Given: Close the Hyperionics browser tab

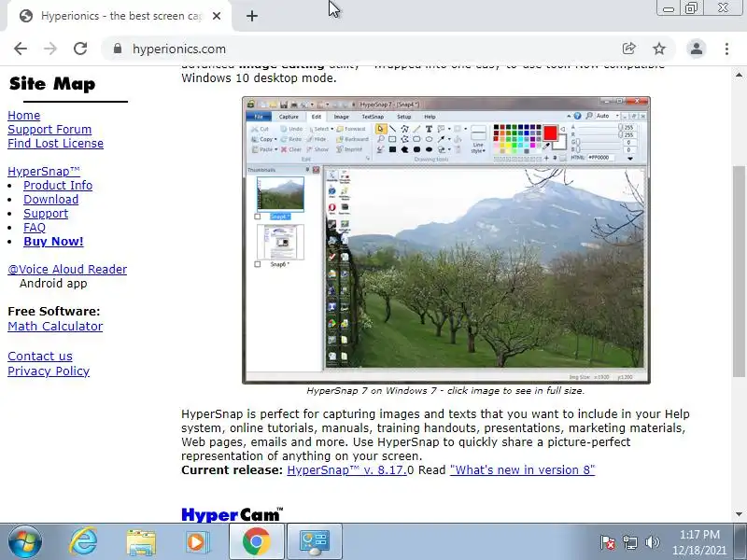Looking at the screenshot, I should tap(217, 16).
